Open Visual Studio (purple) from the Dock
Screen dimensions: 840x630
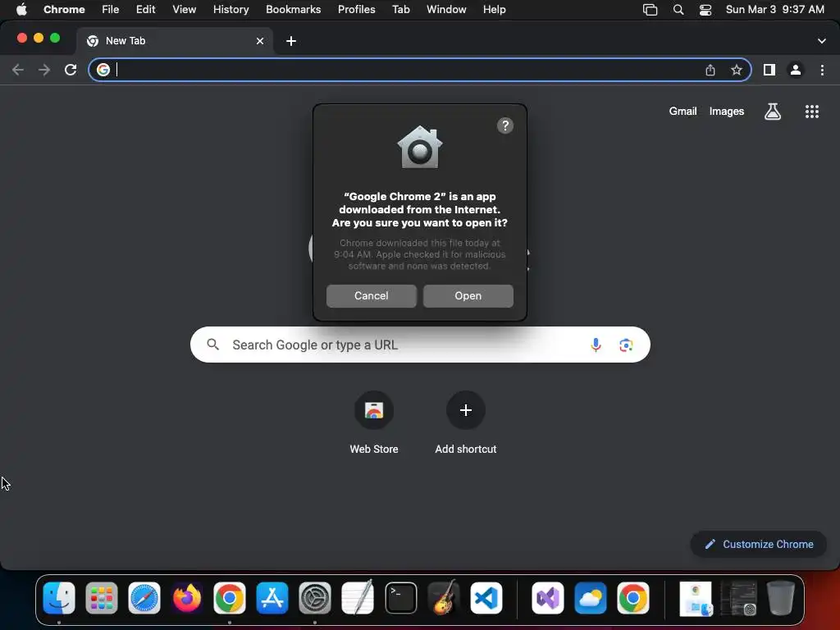(547, 598)
